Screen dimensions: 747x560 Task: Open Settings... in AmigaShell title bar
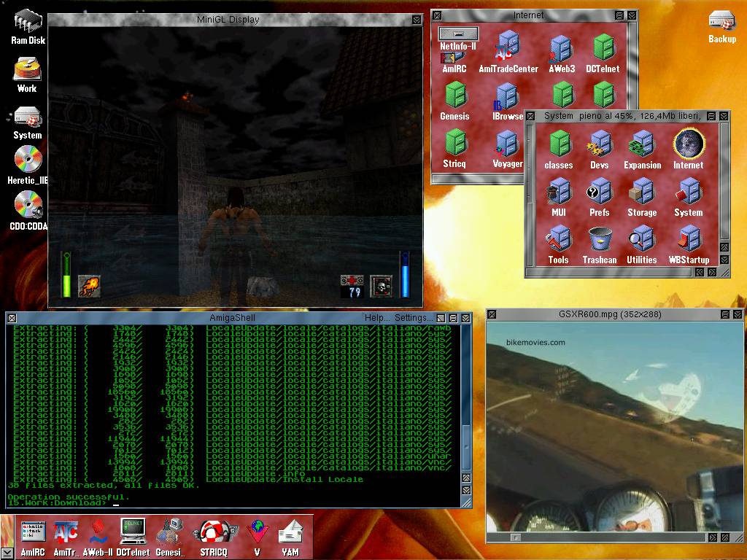414,318
